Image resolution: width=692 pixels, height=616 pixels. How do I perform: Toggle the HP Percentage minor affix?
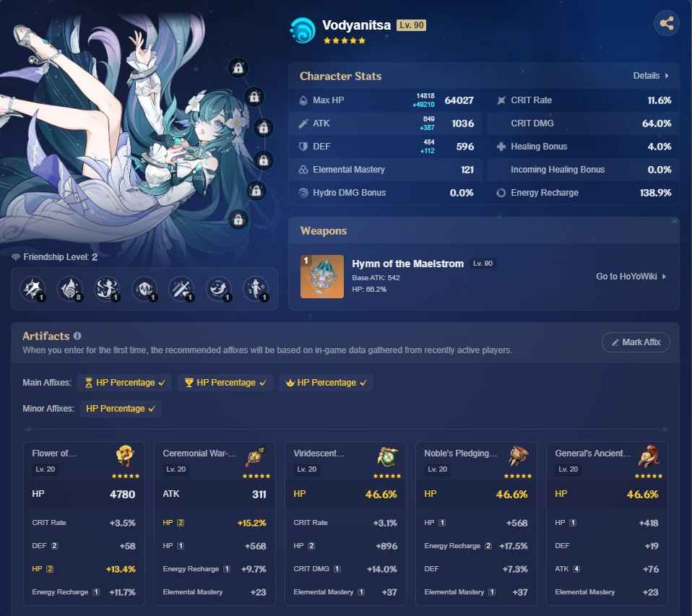[121, 409]
